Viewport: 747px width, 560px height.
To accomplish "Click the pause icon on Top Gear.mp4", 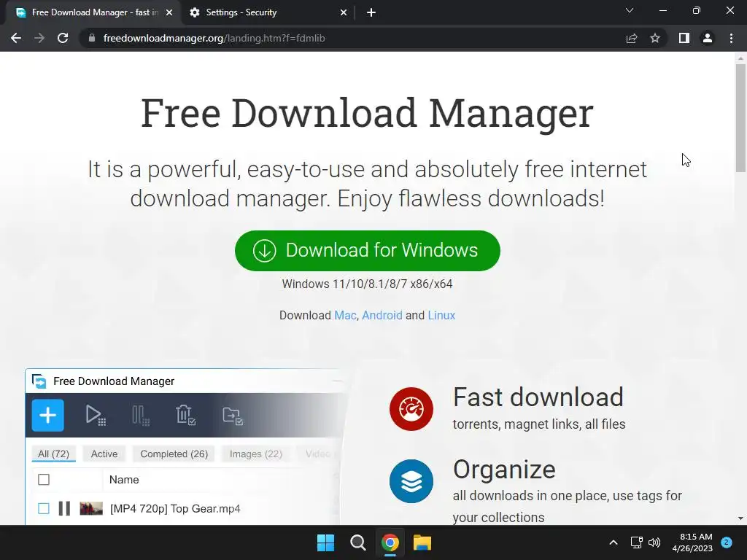I will pos(64,508).
